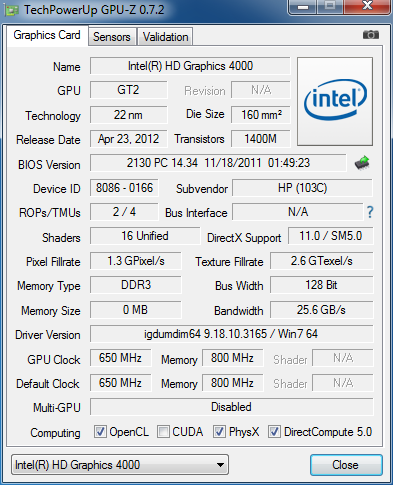Switch to the Validation tab
Viewport: 393px width, 485px height.
(165, 37)
